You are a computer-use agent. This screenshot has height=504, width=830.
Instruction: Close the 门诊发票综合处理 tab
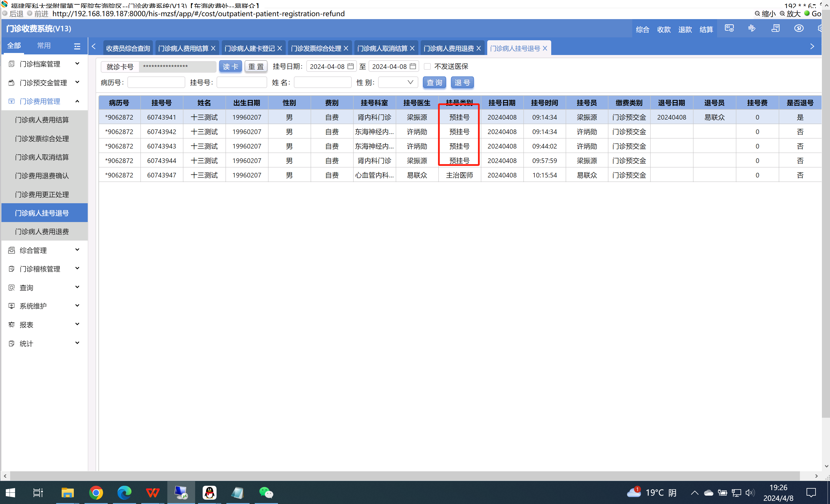(346, 49)
